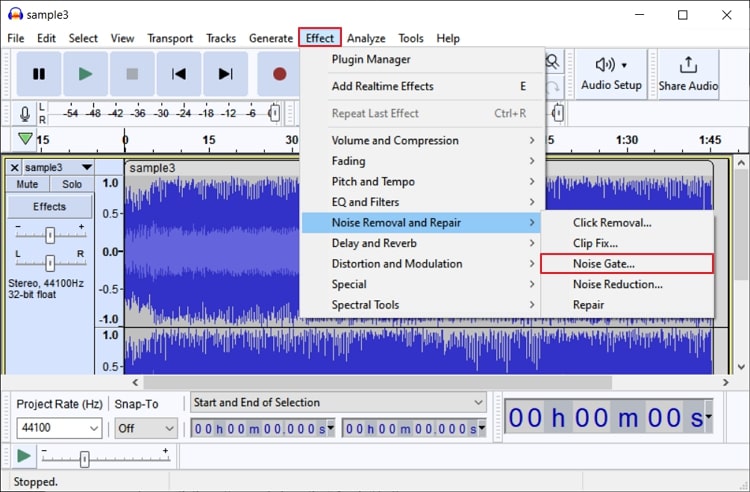This screenshot has height=492, width=750.
Task: Skip to end of the track
Action: pyautogui.click(x=225, y=74)
